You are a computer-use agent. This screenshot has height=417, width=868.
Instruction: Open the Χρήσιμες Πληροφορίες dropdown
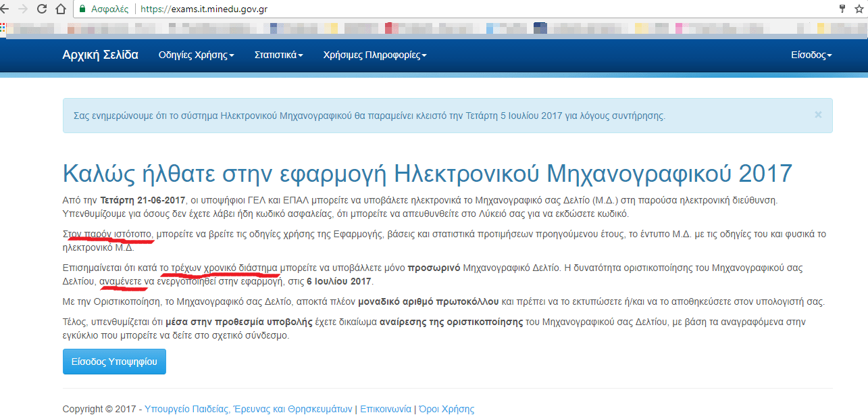click(375, 55)
